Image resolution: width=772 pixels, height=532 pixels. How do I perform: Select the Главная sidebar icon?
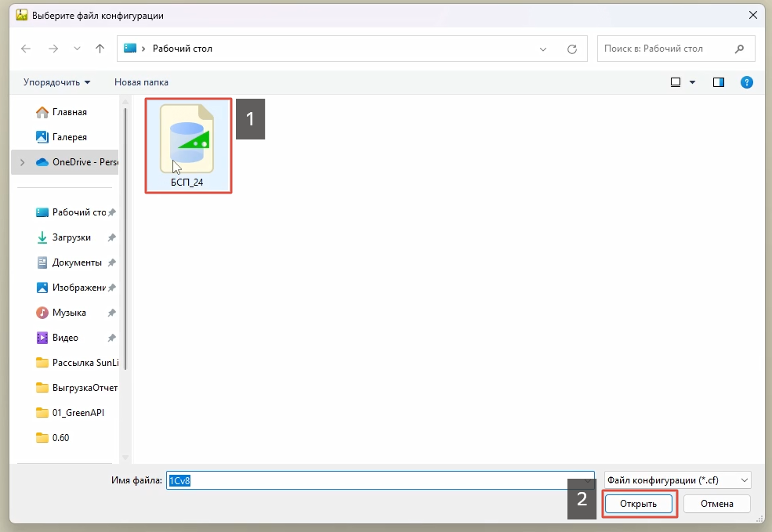43,112
